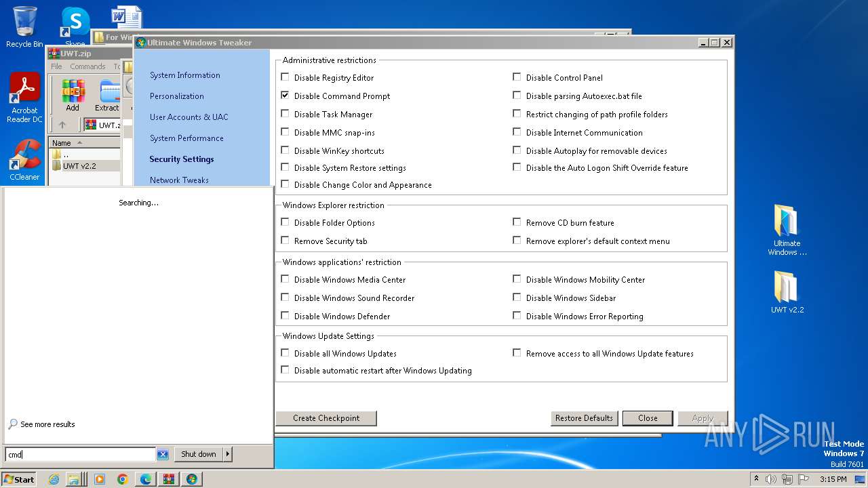The height and width of the screenshot is (488, 868).
Task: Open the System Information section
Action: tap(184, 75)
